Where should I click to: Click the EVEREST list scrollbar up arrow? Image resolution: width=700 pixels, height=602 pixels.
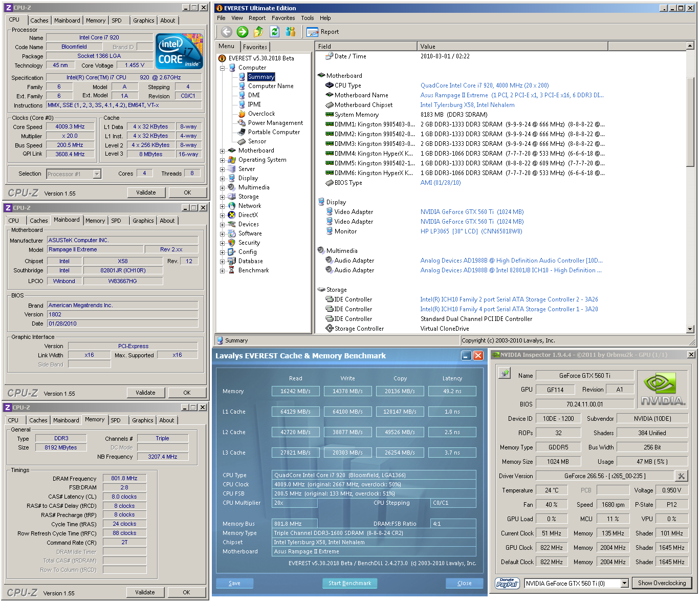point(690,46)
